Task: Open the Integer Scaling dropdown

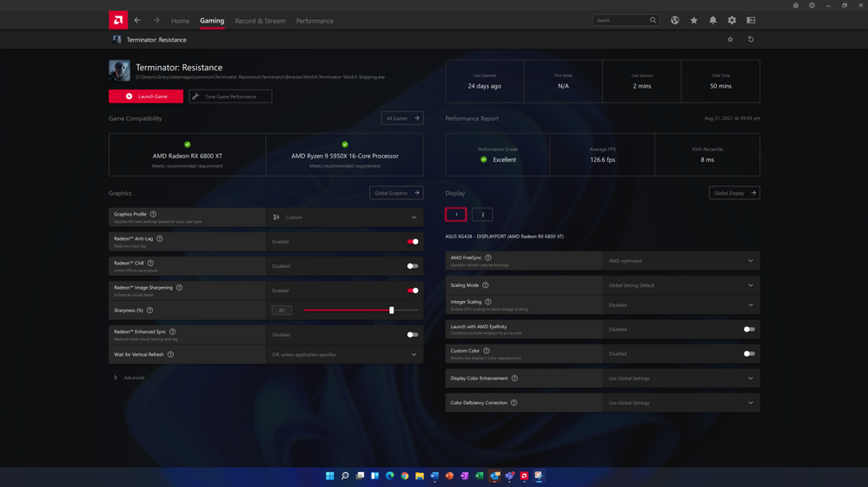Action: tap(681, 304)
